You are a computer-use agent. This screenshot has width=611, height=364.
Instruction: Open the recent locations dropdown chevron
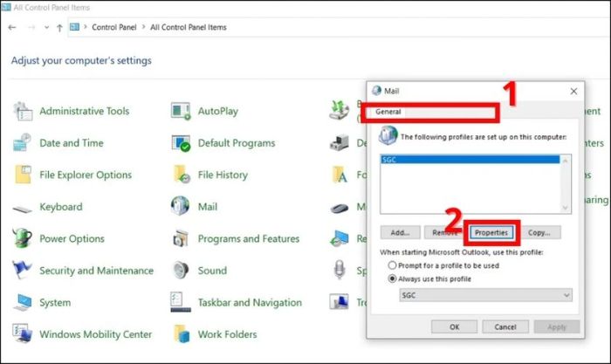(x=47, y=27)
